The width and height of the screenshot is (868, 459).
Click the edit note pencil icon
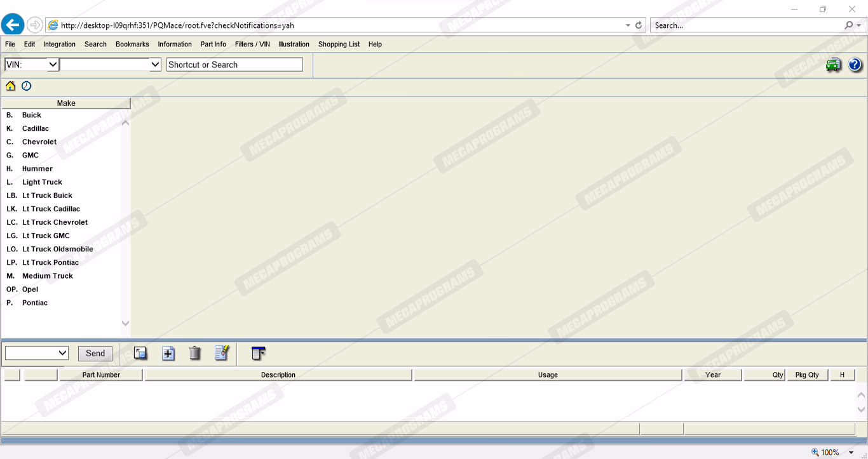(x=221, y=354)
